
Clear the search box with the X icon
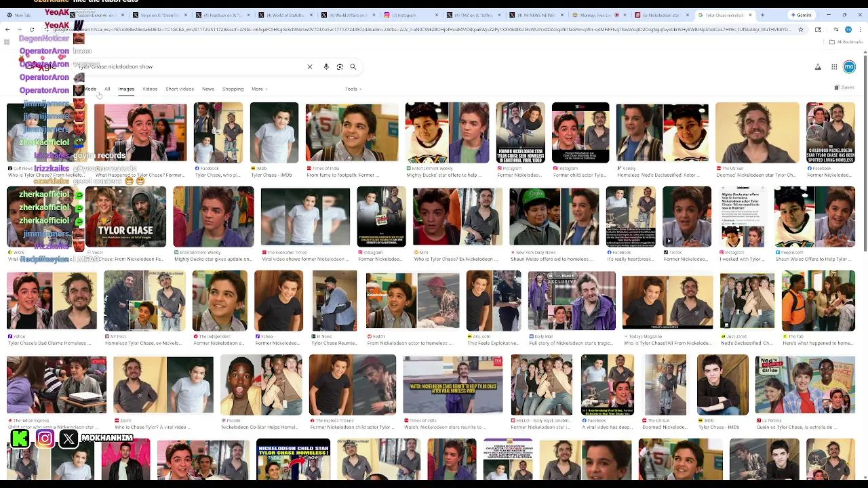tap(310, 67)
